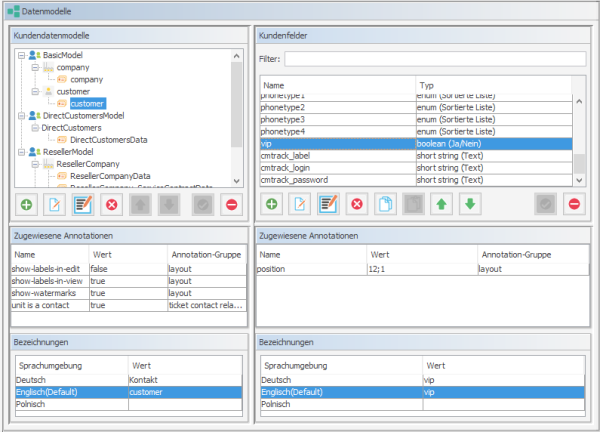Copy the selected Kundenfelder field
This screenshot has width=600, height=432.
(x=384, y=204)
